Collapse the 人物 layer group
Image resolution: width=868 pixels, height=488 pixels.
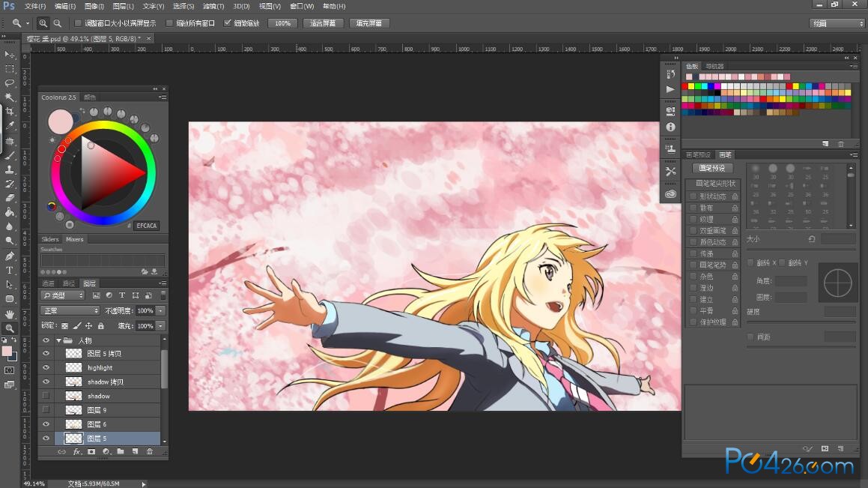point(58,340)
